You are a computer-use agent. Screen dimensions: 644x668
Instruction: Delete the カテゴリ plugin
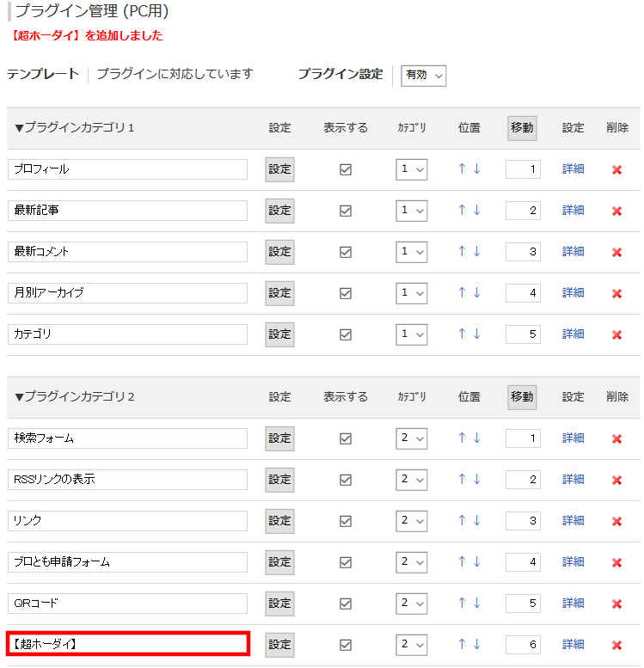click(616, 335)
